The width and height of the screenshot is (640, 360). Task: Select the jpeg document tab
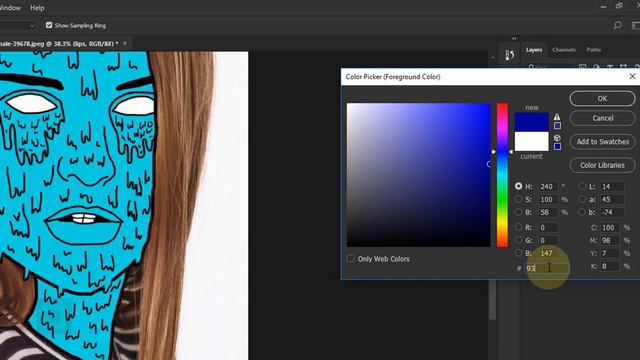pos(59,43)
